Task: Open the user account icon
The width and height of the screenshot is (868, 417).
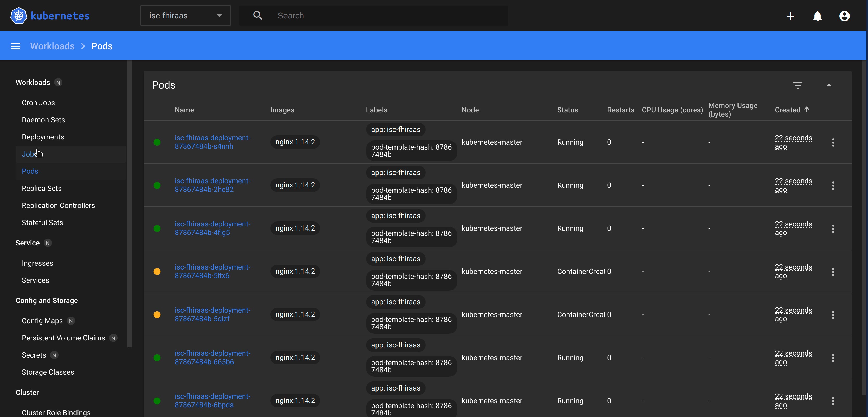Action: click(x=844, y=16)
